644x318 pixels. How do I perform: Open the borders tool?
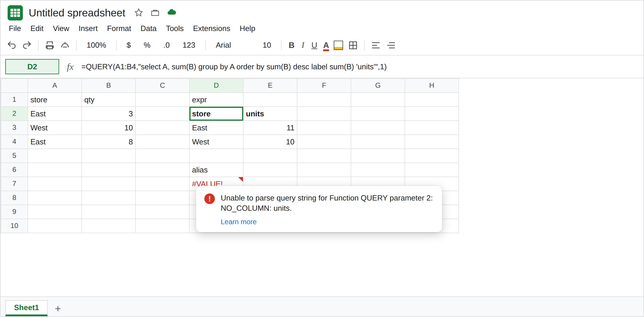353,45
